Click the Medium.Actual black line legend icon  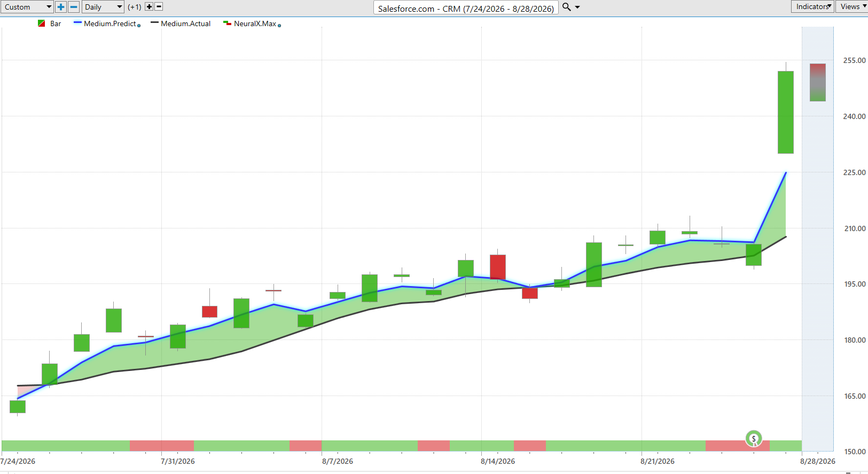click(154, 23)
